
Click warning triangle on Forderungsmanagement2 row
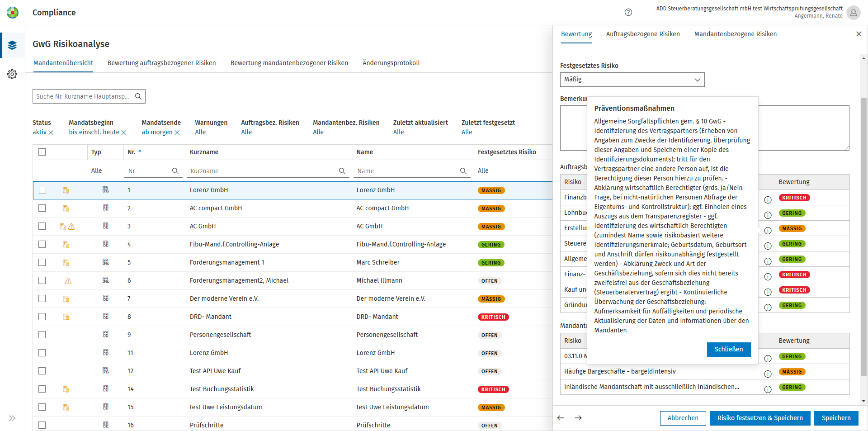pyautogui.click(x=68, y=281)
